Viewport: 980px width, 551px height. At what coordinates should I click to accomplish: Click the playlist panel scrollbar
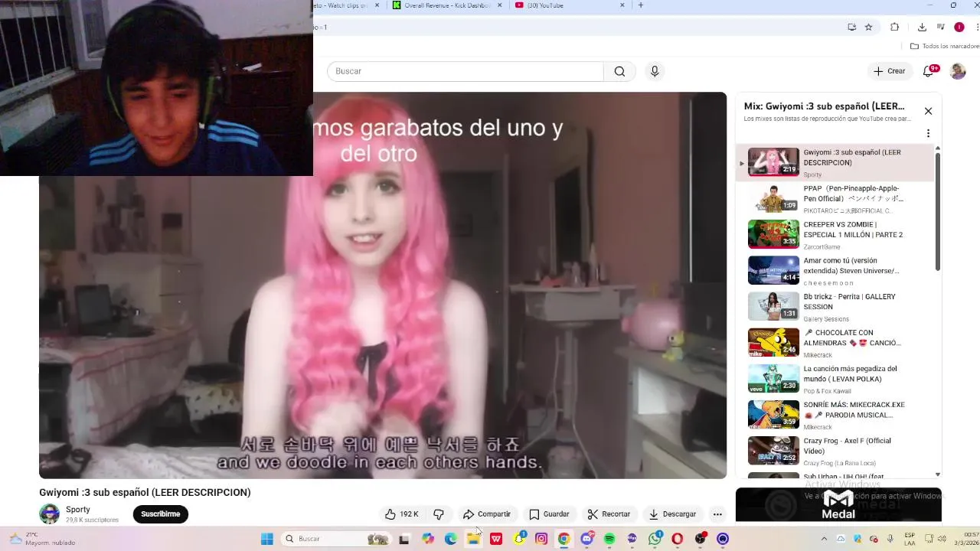(938, 210)
